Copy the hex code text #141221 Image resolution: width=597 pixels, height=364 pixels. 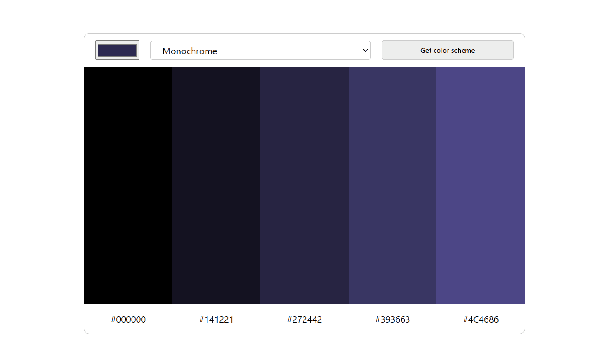click(x=216, y=319)
